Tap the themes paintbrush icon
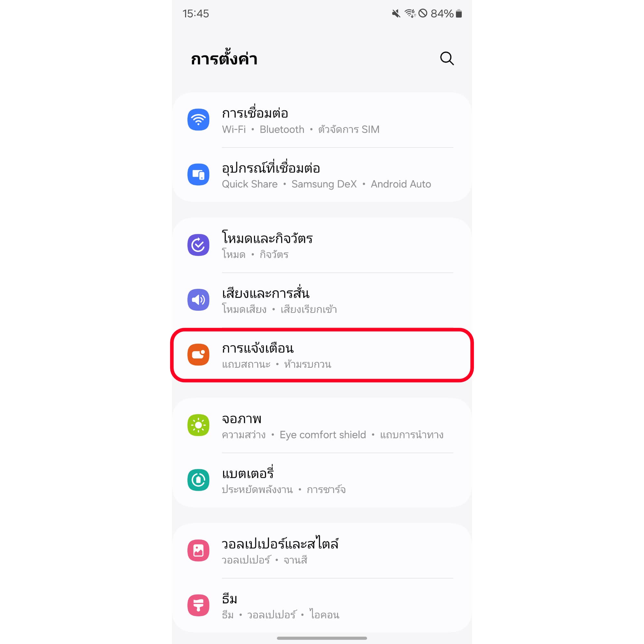644x644 pixels. pyautogui.click(x=198, y=605)
